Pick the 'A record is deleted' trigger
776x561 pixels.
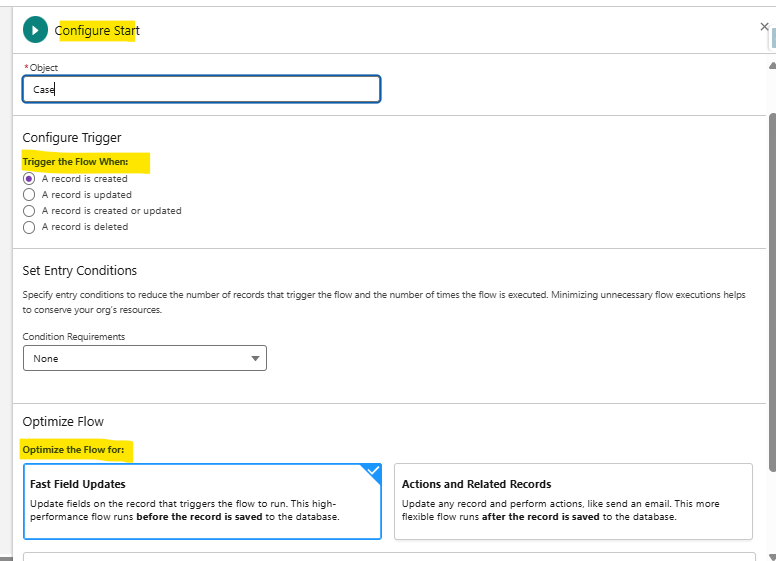pyautogui.click(x=29, y=227)
